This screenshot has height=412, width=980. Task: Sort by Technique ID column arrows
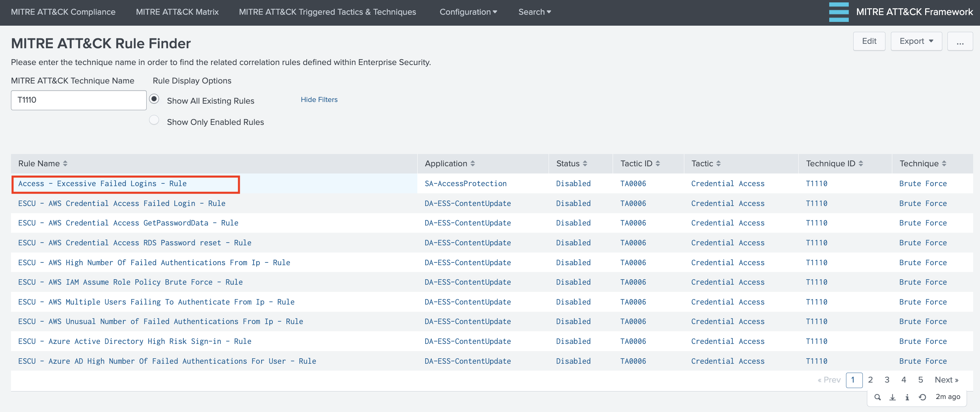click(x=861, y=164)
